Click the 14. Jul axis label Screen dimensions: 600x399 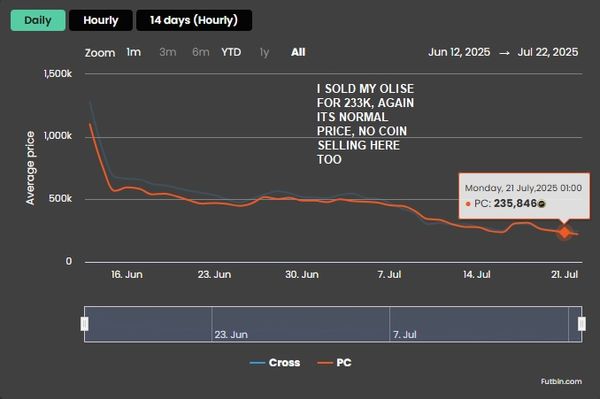pyautogui.click(x=476, y=275)
